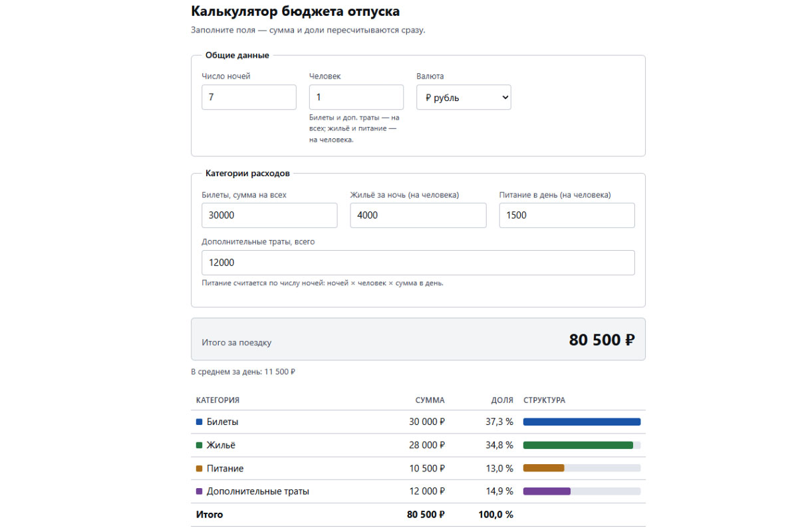Viewport: 798px width, 532px height.
Task: Click the "Категории расходов" group legend
Action: pyautogui.click(x=247, y=173)
